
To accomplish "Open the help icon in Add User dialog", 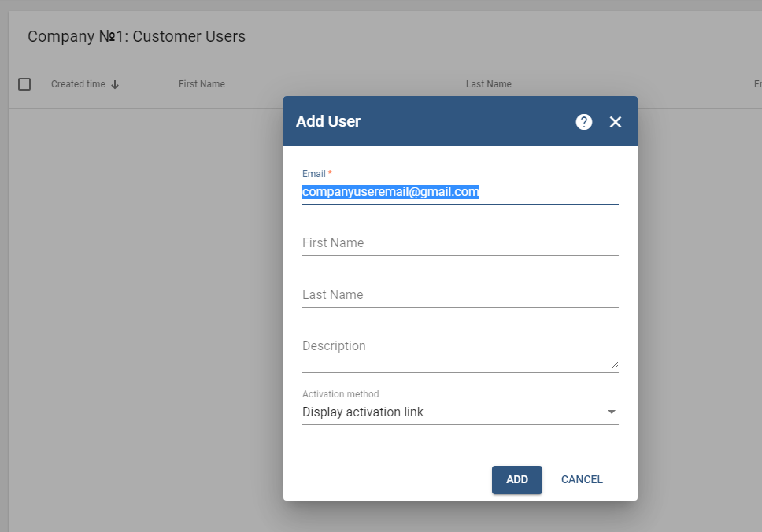I will pyautogui.click(x=583, y=122).
